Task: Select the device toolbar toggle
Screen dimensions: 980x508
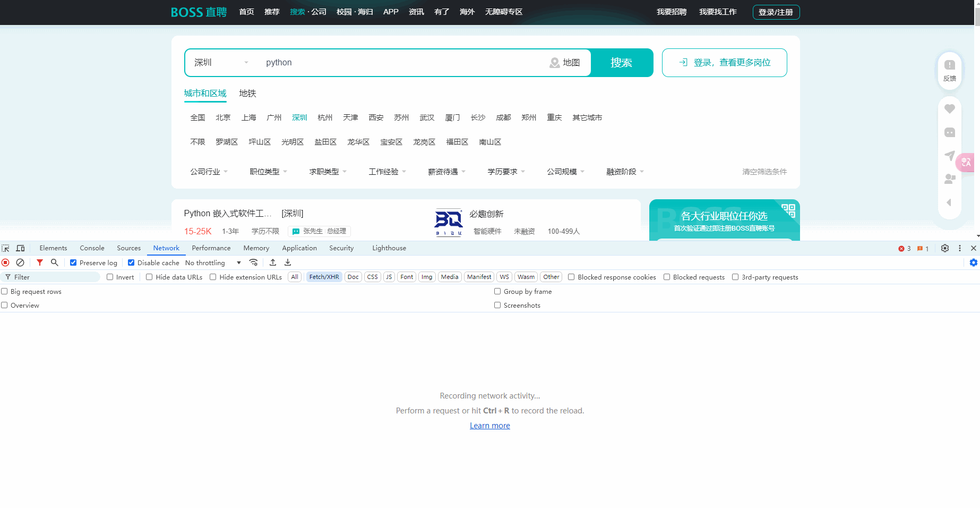Action: point(20,248)
